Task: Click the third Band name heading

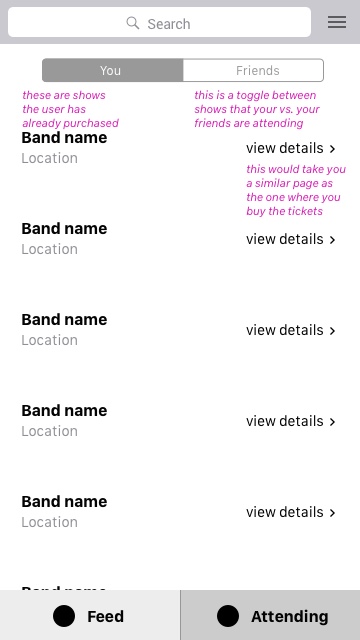Action: 64,320
